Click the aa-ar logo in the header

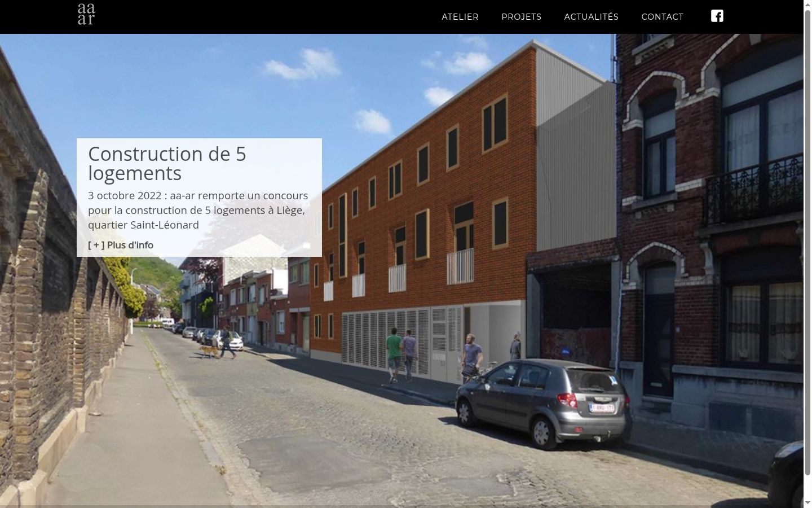(x=86, y=14)
